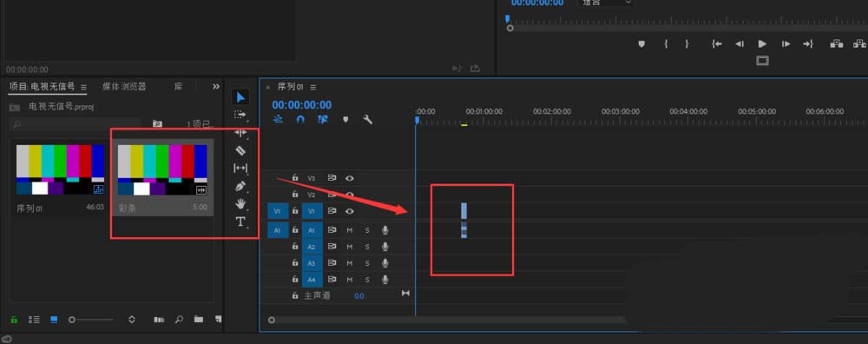Toggle lock on A1 track
868x344 pixels.
tap(295, 229)
